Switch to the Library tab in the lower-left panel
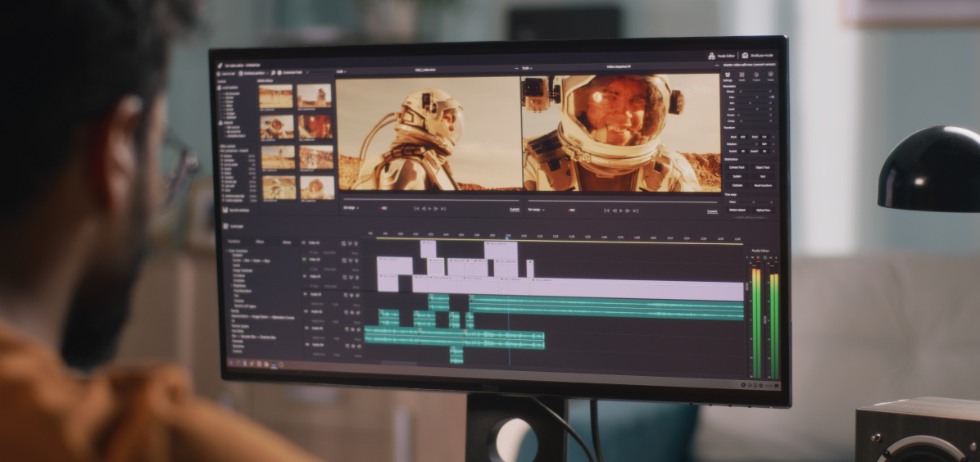Image resolution: width=980 pixels, height=462 pixels. (x=286, y=242)
